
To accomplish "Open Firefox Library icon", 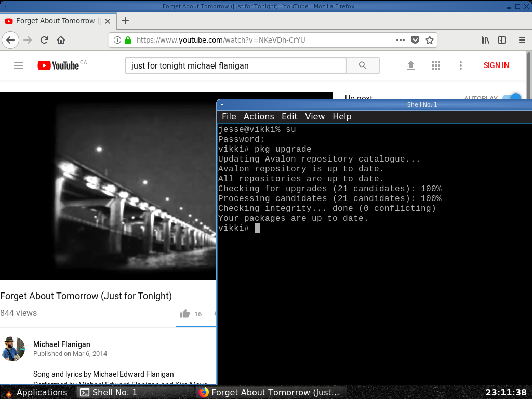I will click(x=485, y=40).
